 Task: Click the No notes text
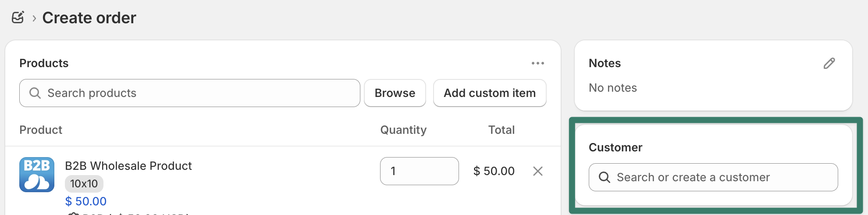612,88
